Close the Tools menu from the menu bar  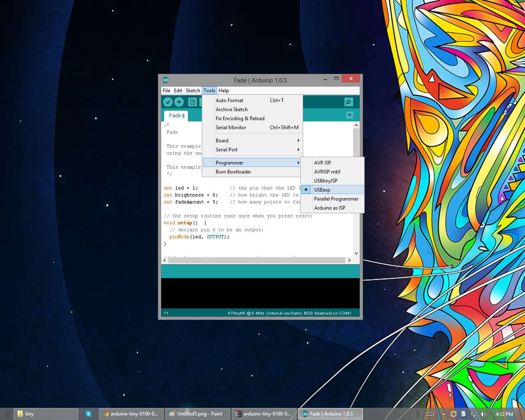click(209, 91)
